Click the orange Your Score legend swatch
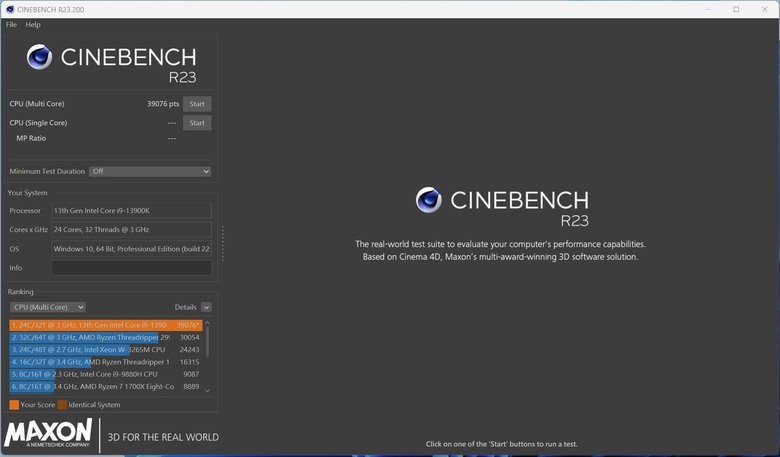The height and width of the screenshot is (457, 780). [x=14, y=405]
